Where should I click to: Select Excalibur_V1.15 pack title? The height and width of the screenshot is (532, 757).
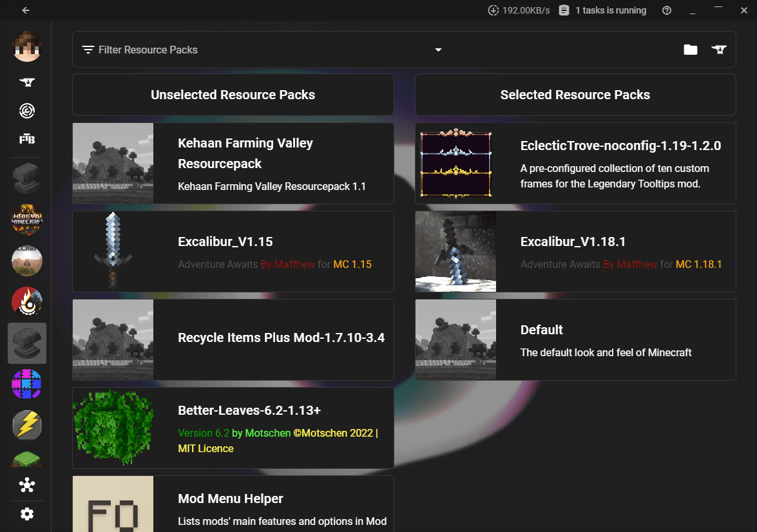[225, 242]
